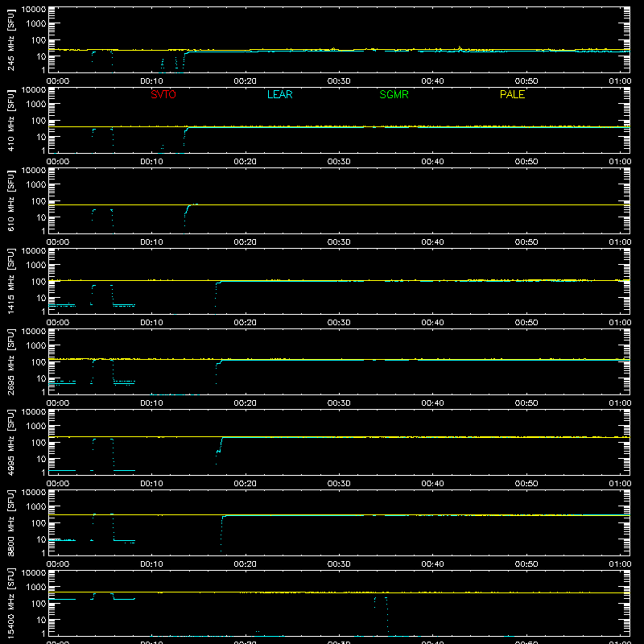The width and height of the screenshot is (644, 644).
Task: Click the 00:30 tick under the 245 MHz panel
Action: click(x=339, y=81)
